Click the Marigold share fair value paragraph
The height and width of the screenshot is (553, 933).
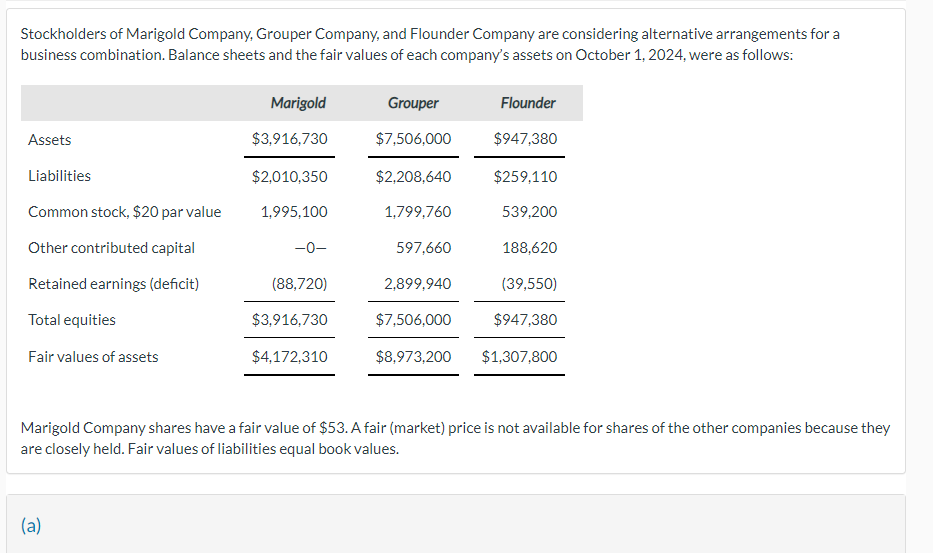(455, 438)
